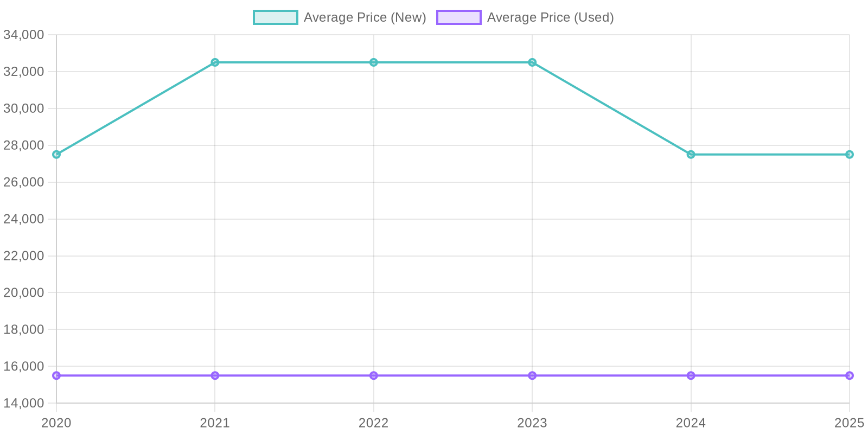Click the 2020 Used price data point
The height and width of the screenshot is (434, 868).
click(x=56, y=375)
